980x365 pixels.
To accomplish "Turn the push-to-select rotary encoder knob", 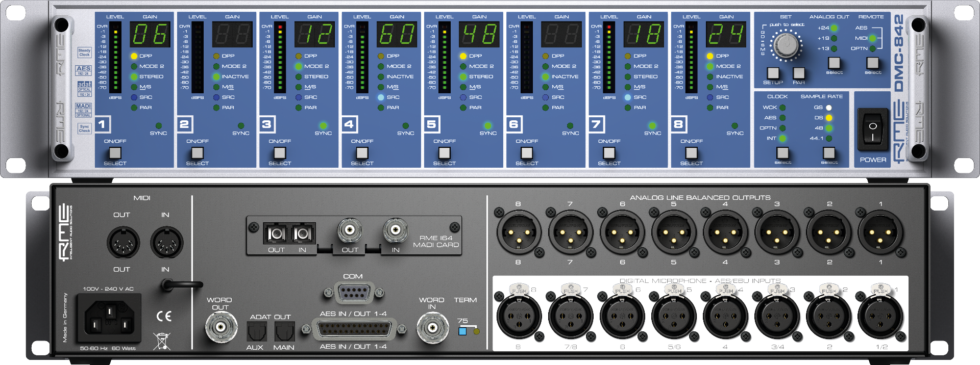I will pos(786,45).
